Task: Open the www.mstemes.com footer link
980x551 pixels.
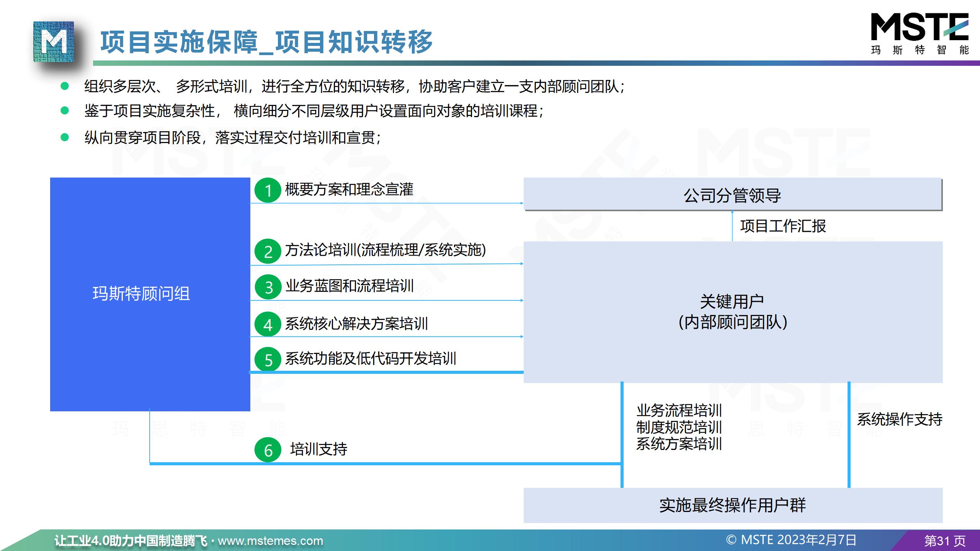Action: pyautogui.click(x=270, y=541)
